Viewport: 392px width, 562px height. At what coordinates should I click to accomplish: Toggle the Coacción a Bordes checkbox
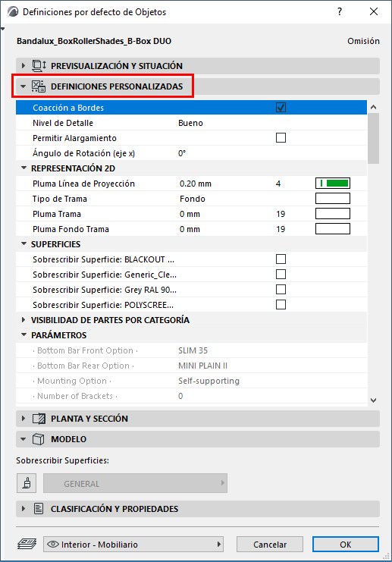[x=281, y=108]
